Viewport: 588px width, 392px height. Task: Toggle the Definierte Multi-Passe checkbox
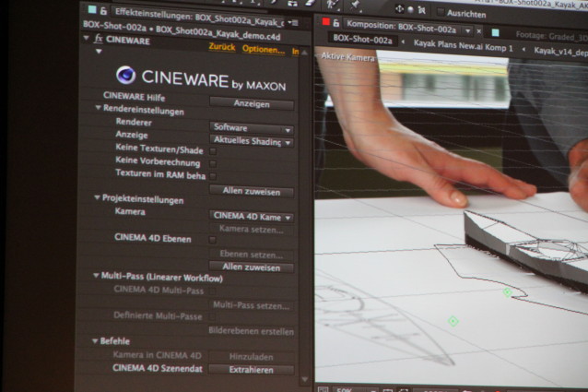212,317
